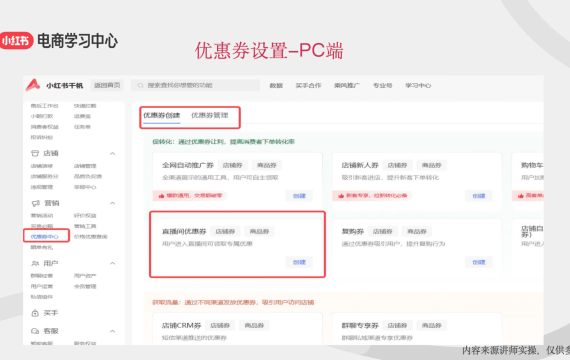
Task: Open 价格优惠查询 in the sidebar
Action: click(91, 237)
